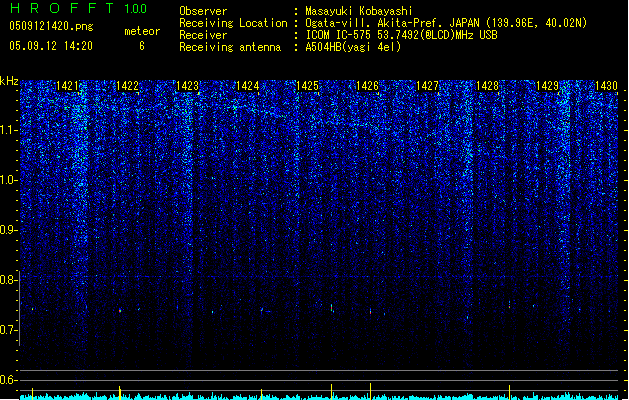Select antenna text A504HB(yagi 4el)
This screenshot has width=629, height=400.
click(x=353, y=47)
